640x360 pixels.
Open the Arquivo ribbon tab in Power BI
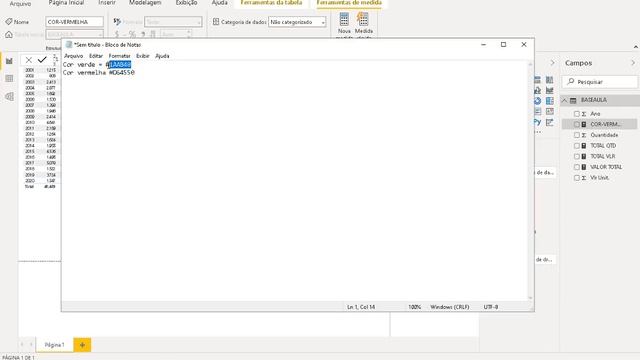pos(20,3)
